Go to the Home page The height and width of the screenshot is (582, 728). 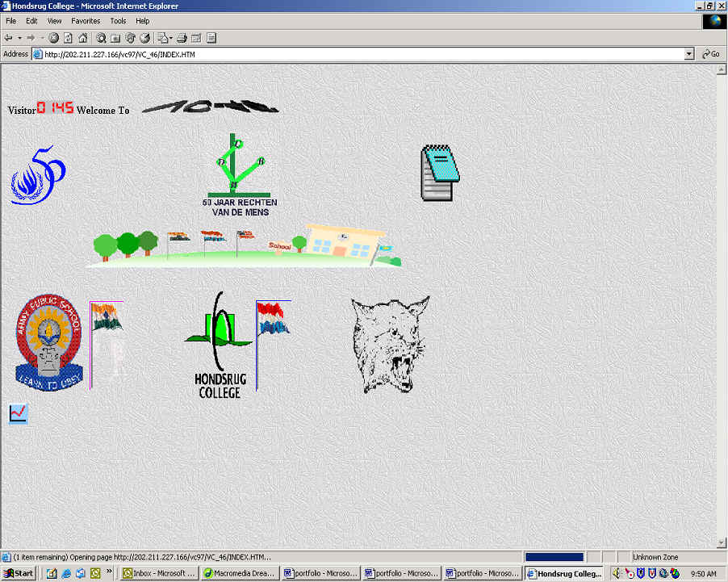pos(82,38)
